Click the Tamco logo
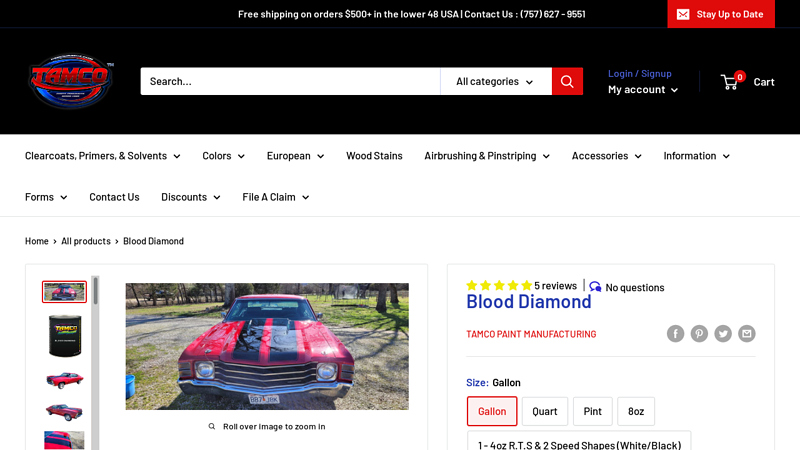This screenshot has width=800, height=450. click(70, 81)
